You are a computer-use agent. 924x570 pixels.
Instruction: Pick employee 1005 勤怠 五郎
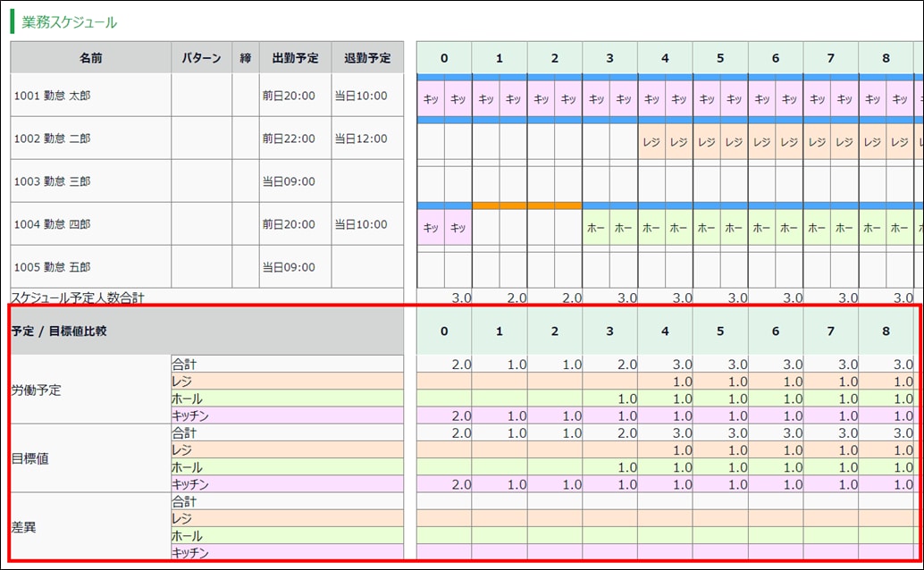[x=52, y=267]
